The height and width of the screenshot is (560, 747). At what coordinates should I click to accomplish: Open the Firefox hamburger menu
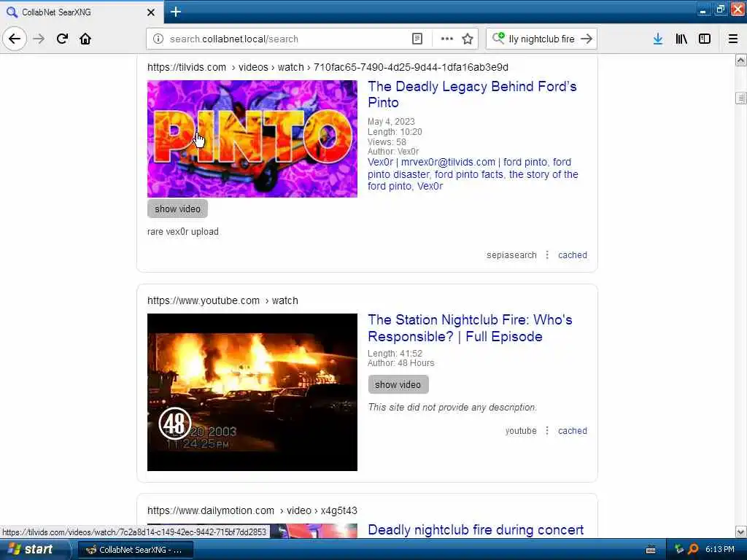click(732, 39)
